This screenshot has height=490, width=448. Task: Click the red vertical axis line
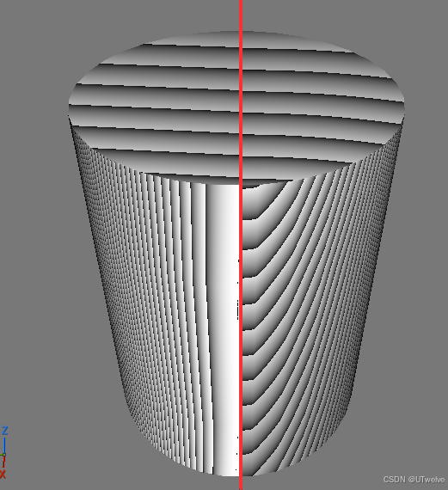point(241,245)
